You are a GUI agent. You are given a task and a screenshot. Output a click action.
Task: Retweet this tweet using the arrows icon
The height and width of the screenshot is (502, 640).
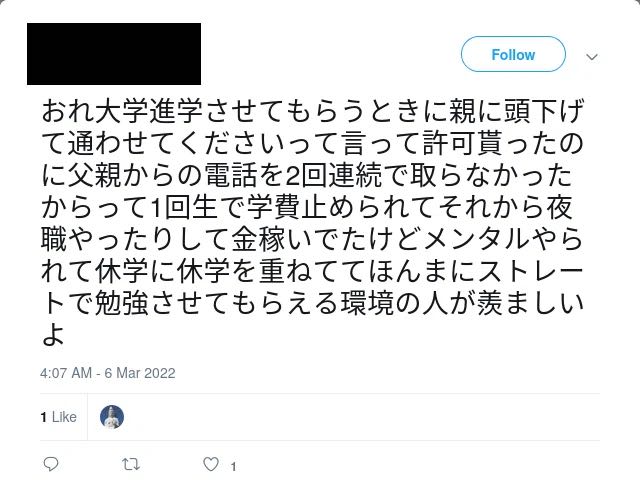pos(131,465)
